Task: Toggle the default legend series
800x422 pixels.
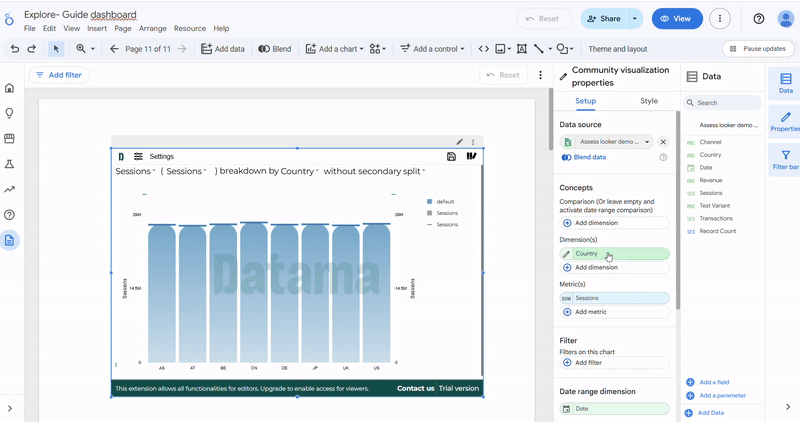Action: point(439,202)
